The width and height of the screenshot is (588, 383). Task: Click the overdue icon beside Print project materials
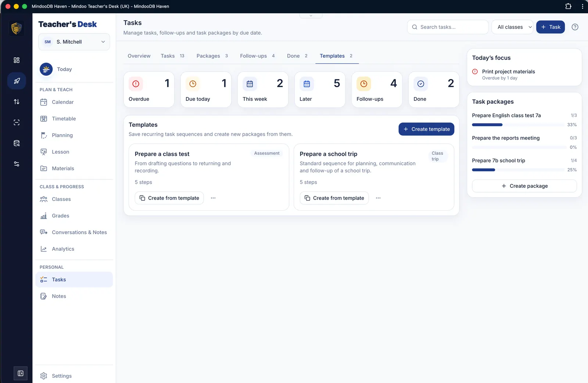point(475,72)
